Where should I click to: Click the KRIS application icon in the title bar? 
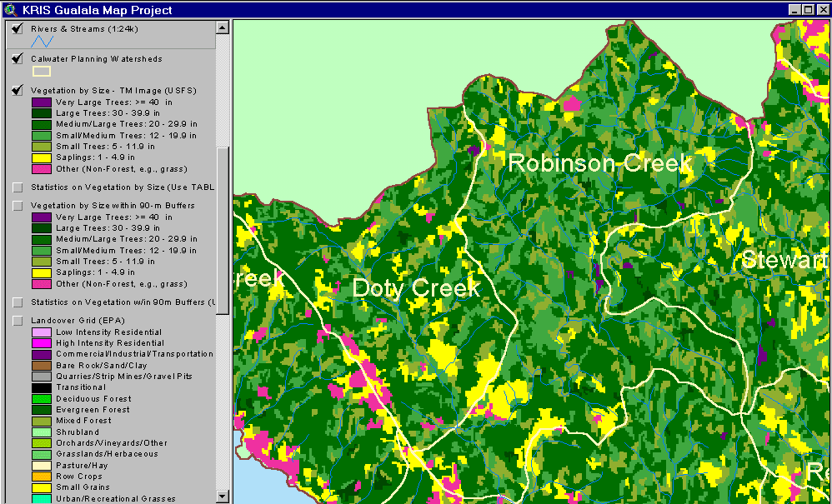(9, 9)
